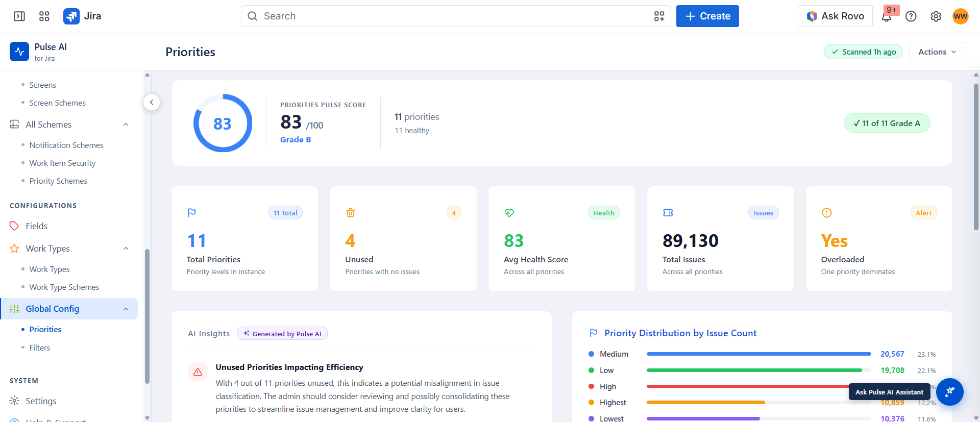Click the Ask Rovo button
980x422 pixels.
click(835, 16)
